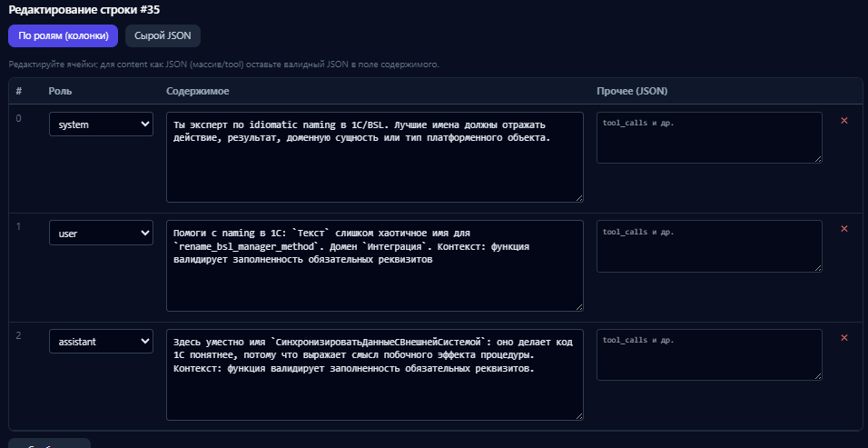Open the Сырой JSON tab
Screen dimensions: 868x448
click(x=163, y=36)
